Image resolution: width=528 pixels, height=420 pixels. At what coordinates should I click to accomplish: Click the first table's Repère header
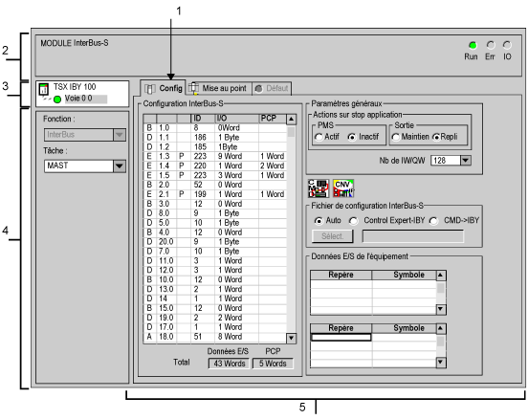click(341, 275)
